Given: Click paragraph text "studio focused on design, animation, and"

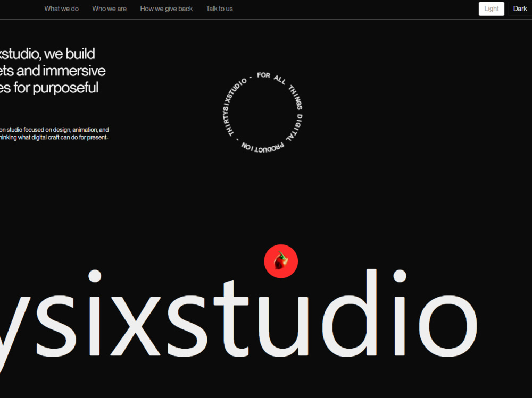Looking at the screenshot, I should [57, 130].
